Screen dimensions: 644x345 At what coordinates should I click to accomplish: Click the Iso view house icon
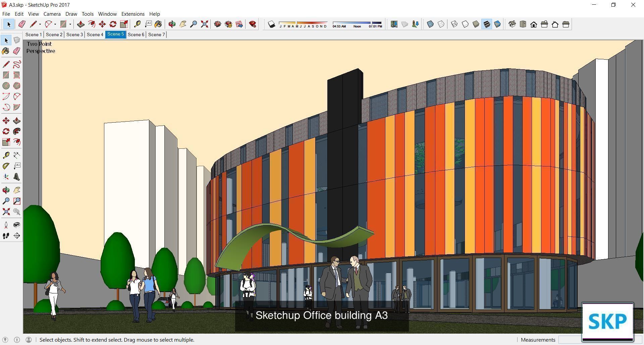[512, 24]
